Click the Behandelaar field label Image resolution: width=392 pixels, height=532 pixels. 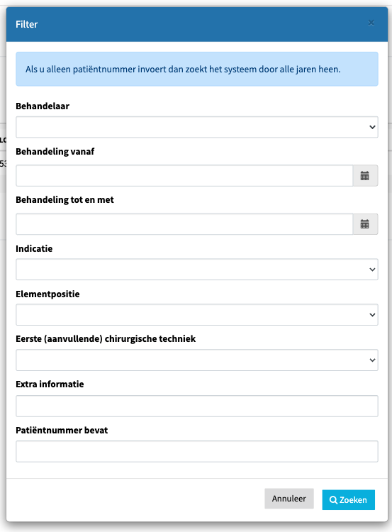[43, 106]
